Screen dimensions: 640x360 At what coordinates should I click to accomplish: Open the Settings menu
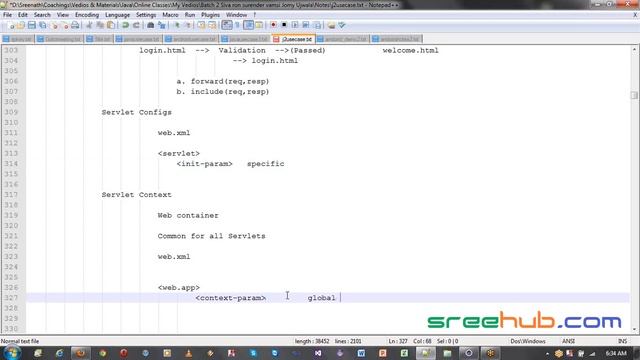[146, 15]
